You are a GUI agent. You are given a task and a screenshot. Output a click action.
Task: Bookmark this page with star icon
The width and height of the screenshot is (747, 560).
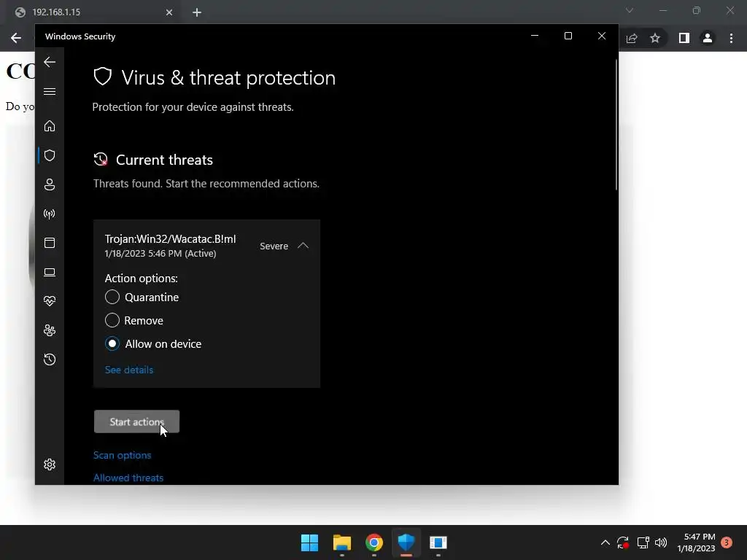(655, 38)
